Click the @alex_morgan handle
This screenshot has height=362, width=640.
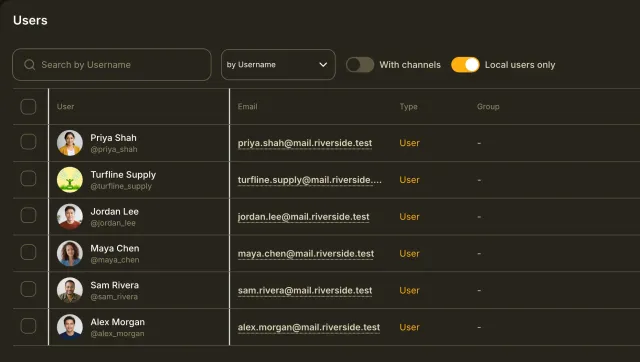tap(117, 333)
